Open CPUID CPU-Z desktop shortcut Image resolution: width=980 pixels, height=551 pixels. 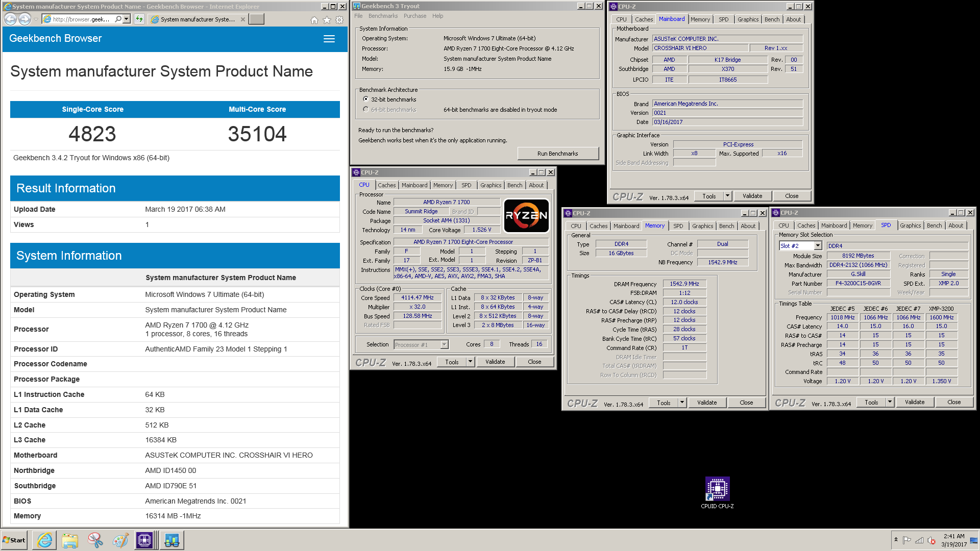(717, 493)
